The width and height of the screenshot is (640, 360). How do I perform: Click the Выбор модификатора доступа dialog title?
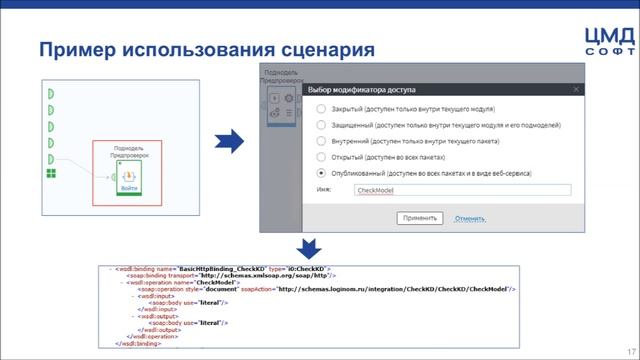[x=362, y=89]
